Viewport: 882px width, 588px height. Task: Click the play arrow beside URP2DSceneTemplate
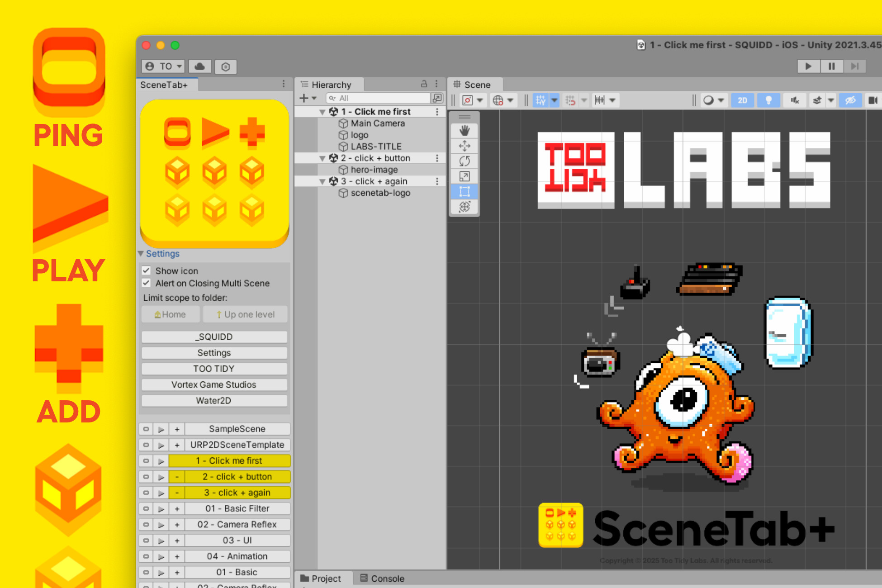pyautogui.click(x=161, y=445)
